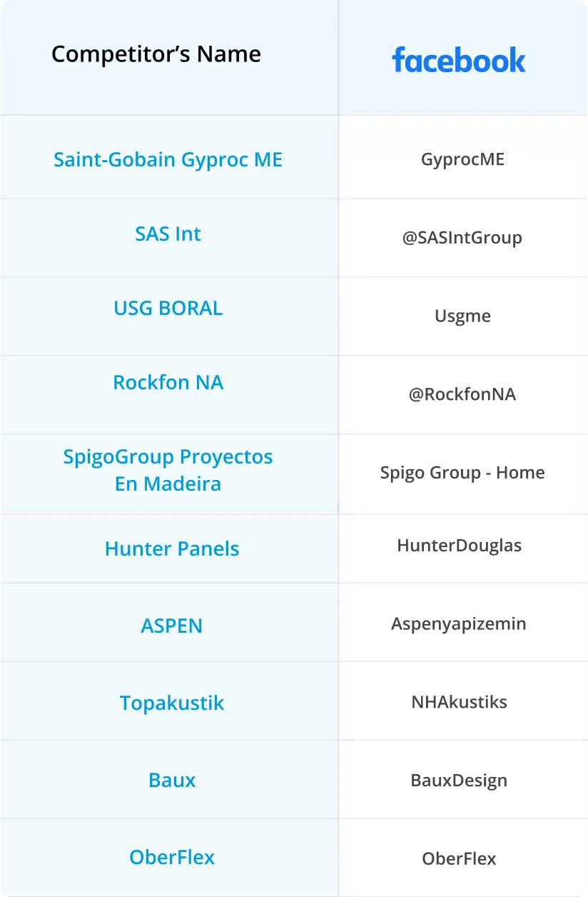Click the Competitor's Name column header
Viewport: 588px width, 897px height.
click(156, 54)
